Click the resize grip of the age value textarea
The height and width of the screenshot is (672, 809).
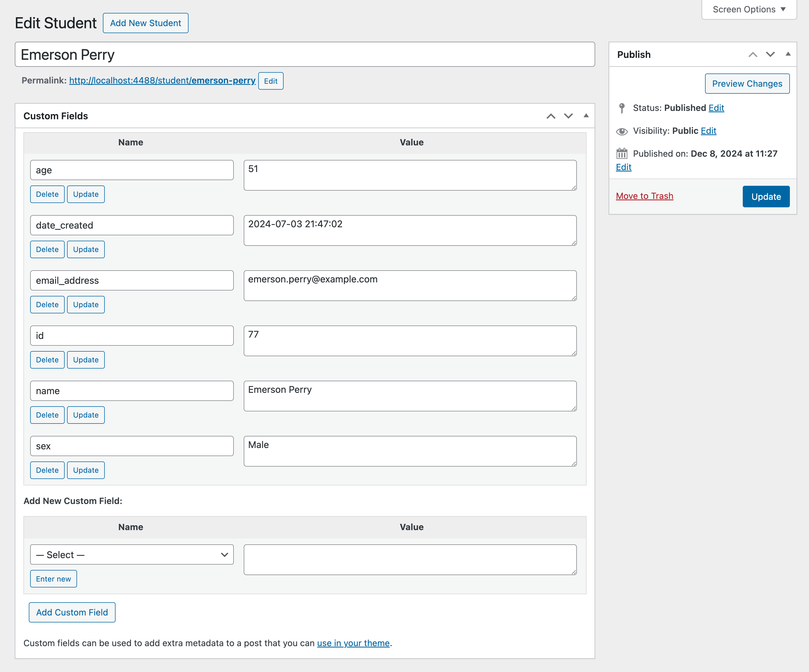point(574,188)
